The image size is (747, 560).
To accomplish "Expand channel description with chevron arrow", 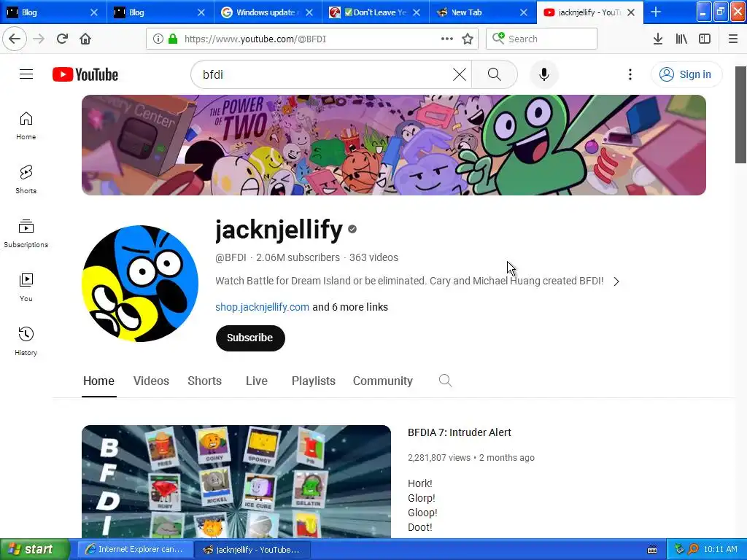I will 616,281.
